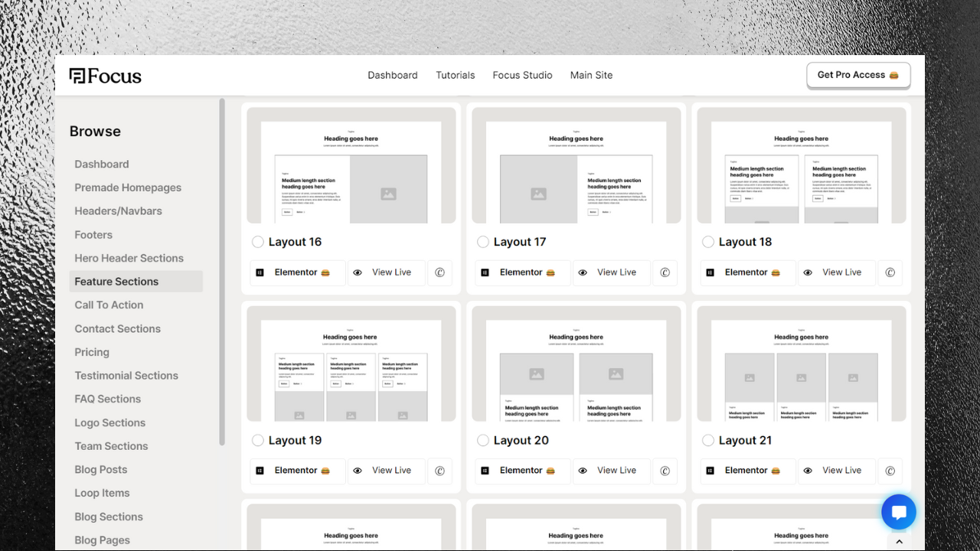
Task: Select the Layout 19 radio button
Action: [x=258, y=440]
